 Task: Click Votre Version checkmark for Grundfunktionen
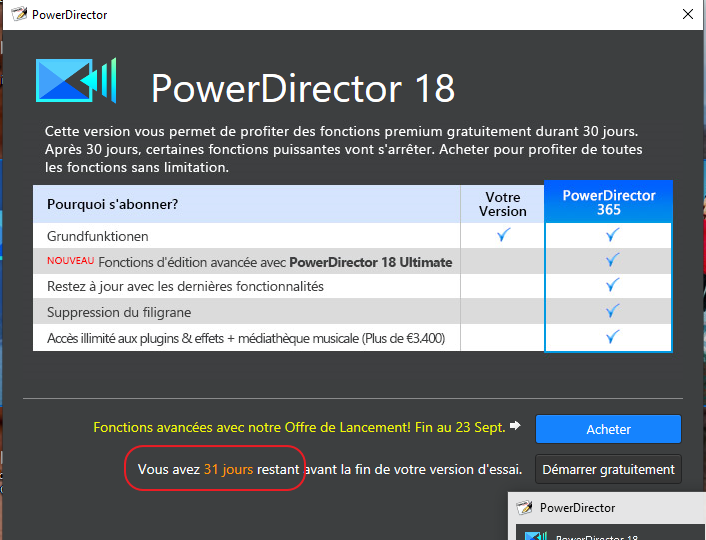coord(503,235)
